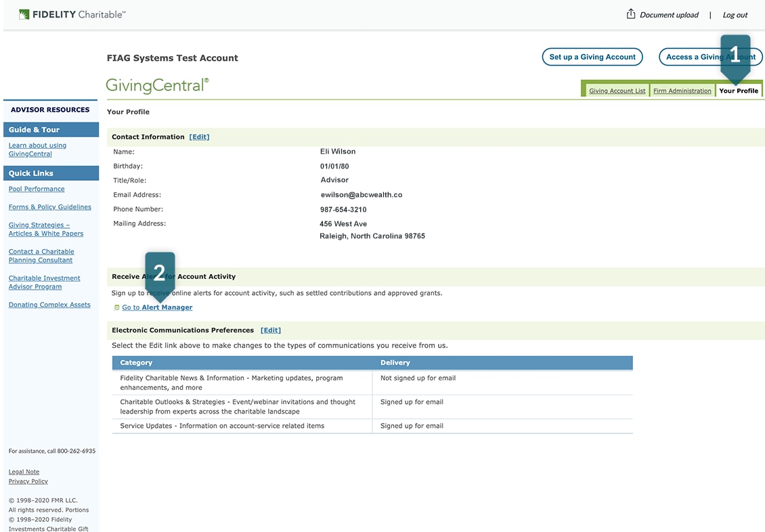
Task: Open the Pool Performance quick link
Action: 37,190
